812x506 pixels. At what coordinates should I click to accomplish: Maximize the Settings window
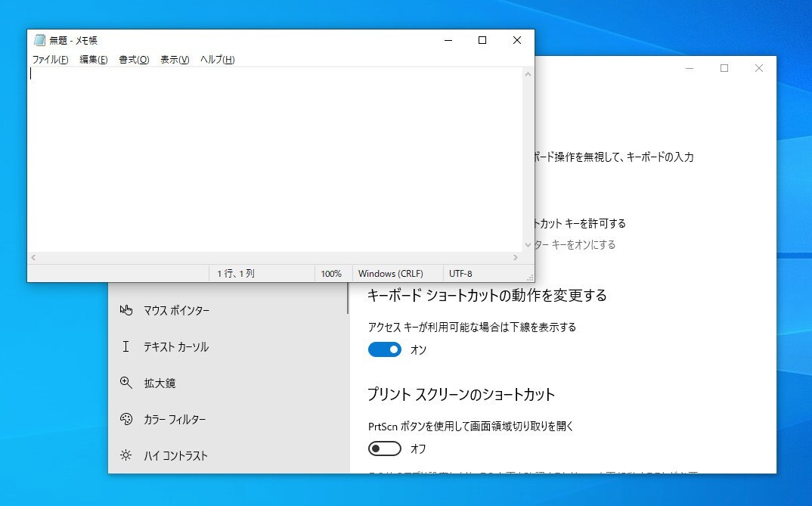point(724,68)
